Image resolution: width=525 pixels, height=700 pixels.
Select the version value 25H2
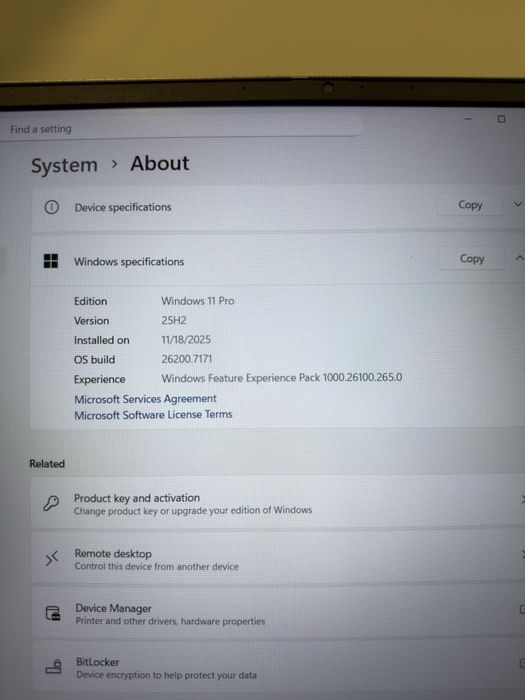click(x=174, y=321)
